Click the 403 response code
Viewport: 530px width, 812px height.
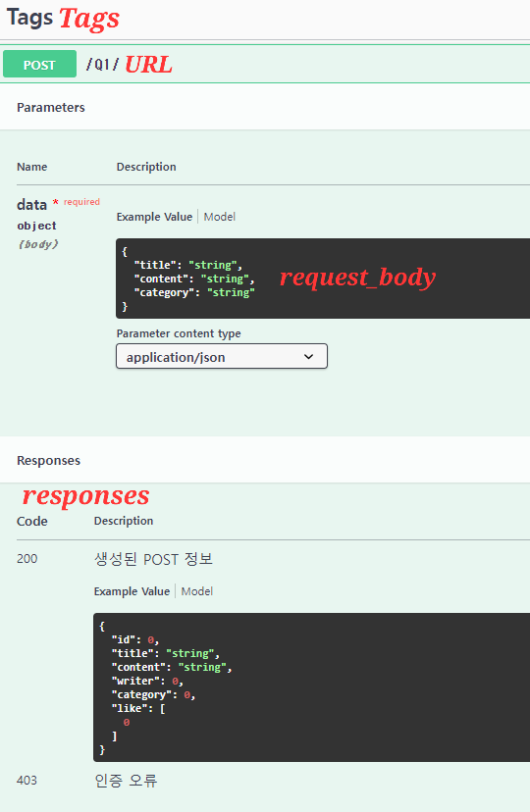pos(26,780)
